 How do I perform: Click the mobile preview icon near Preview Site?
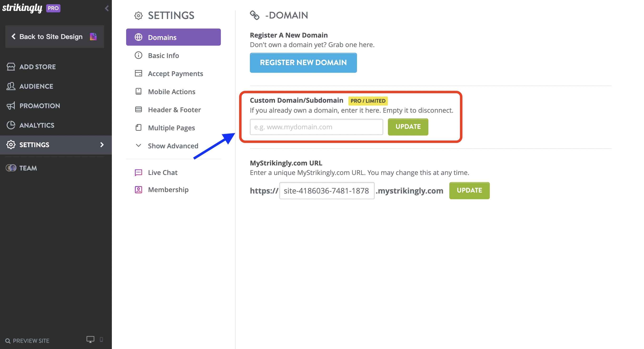pyautogui.click(x=101, y=340)
